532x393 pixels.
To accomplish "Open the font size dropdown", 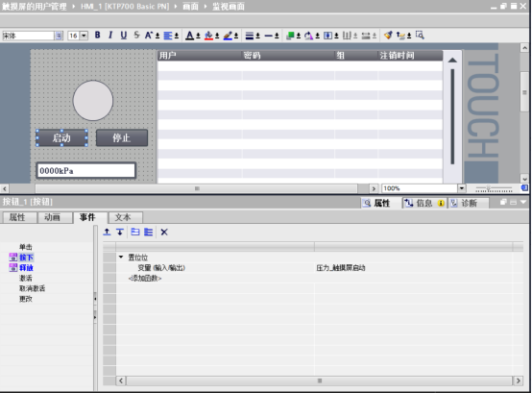I will (85, 36).
